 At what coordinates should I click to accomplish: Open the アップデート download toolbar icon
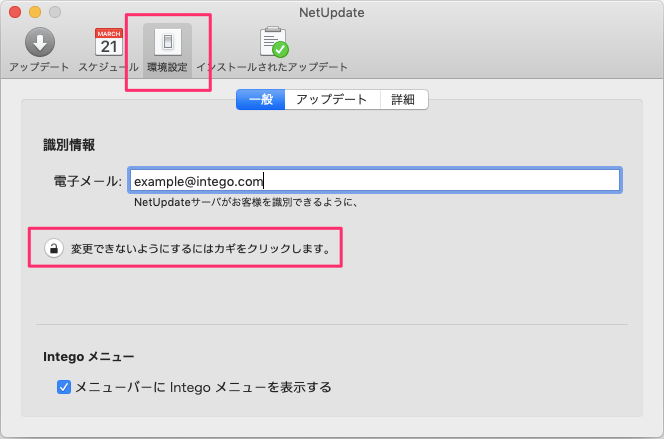[40, 42]
